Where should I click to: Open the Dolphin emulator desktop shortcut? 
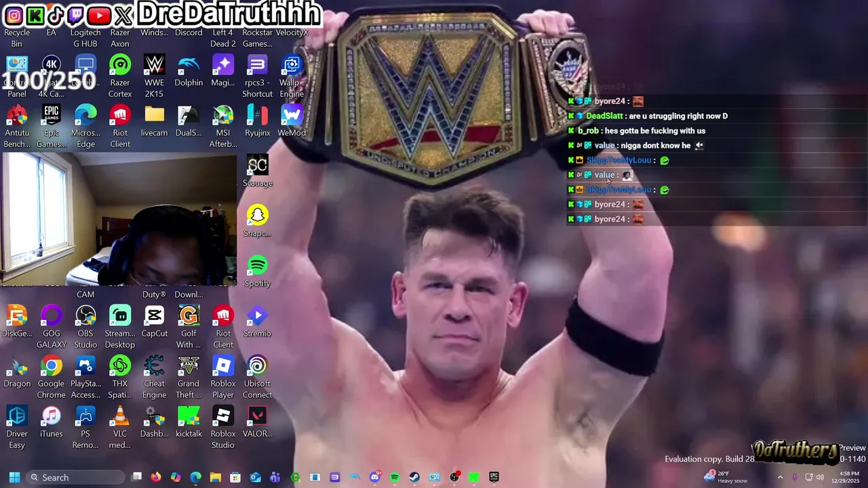[x=189, y=71]
